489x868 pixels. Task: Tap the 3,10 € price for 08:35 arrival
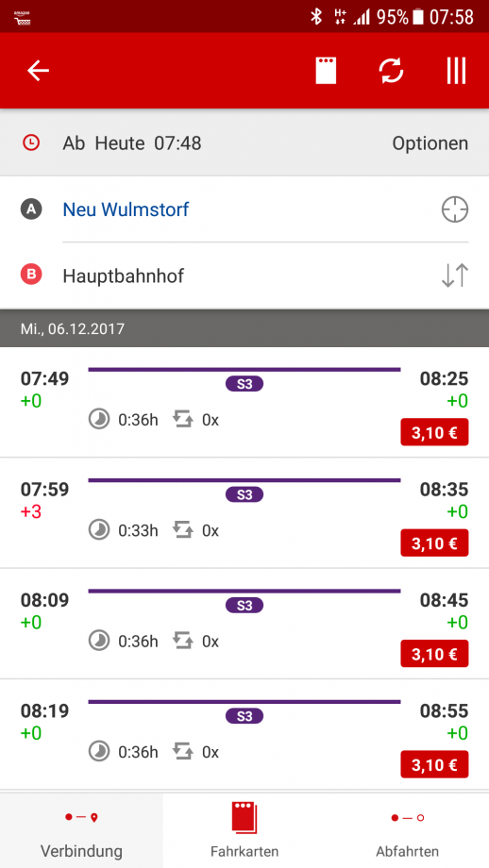point(435,543)
